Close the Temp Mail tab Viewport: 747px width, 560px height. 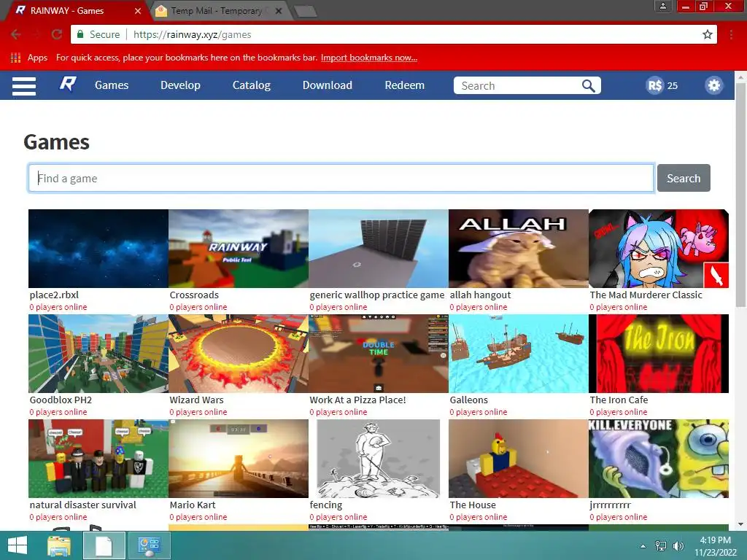pyautogui.click(x=279, y=10)
